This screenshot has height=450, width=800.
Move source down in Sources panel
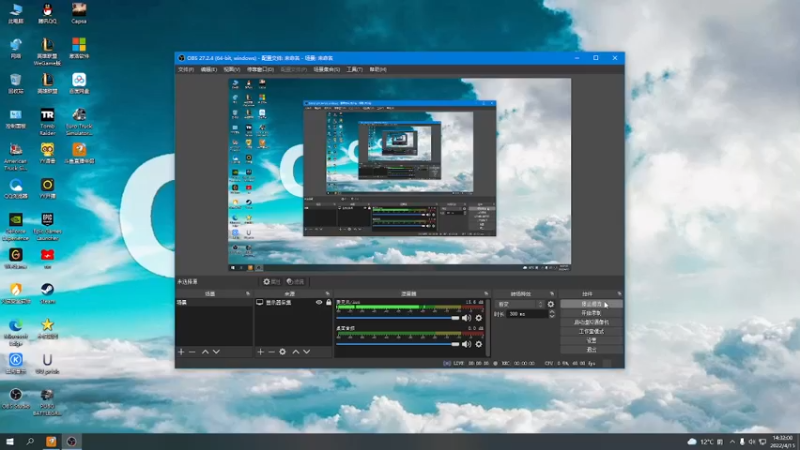tap(307, 352)
